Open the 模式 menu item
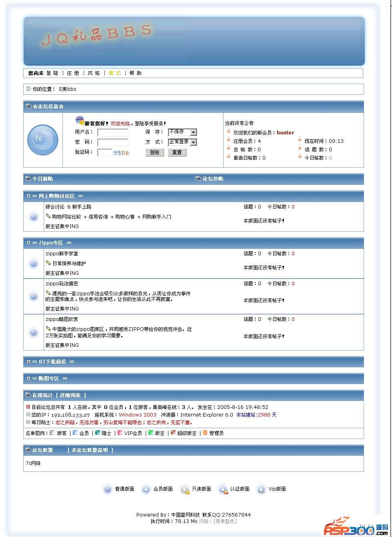392x537 pixels. click(x=115, y=73)
